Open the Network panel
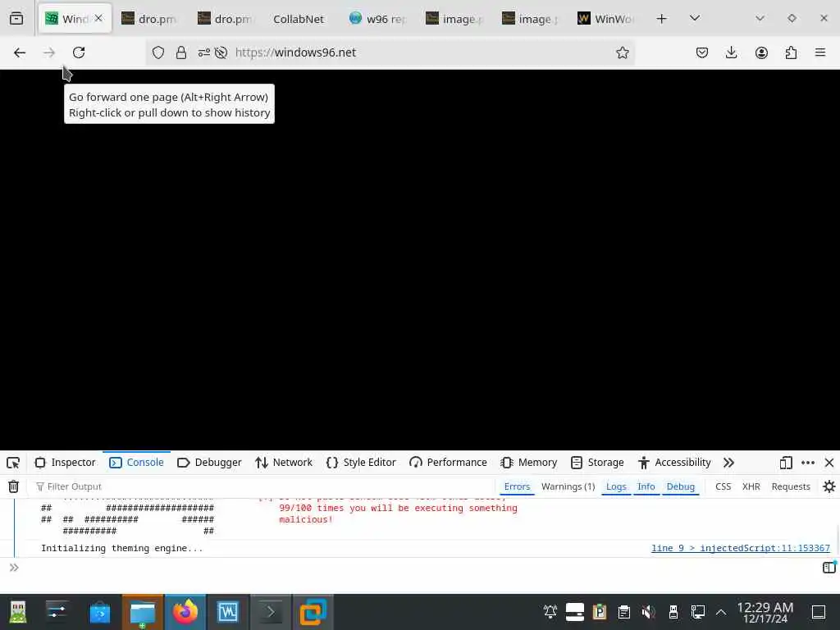This screenshot has height=630, width=840. [283, 463]
